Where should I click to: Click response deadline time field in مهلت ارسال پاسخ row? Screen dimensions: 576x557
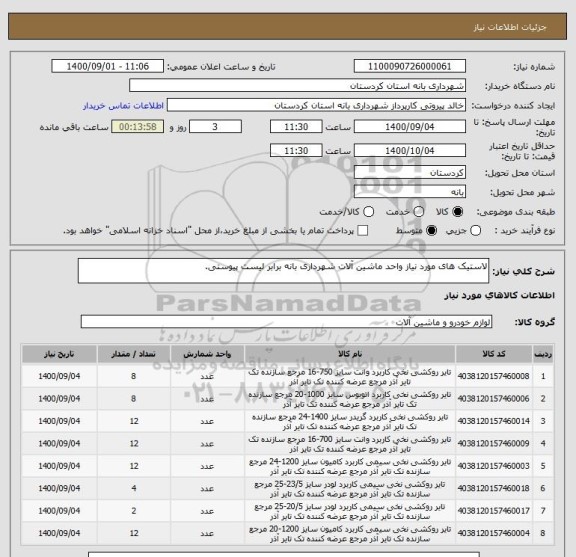296,127
